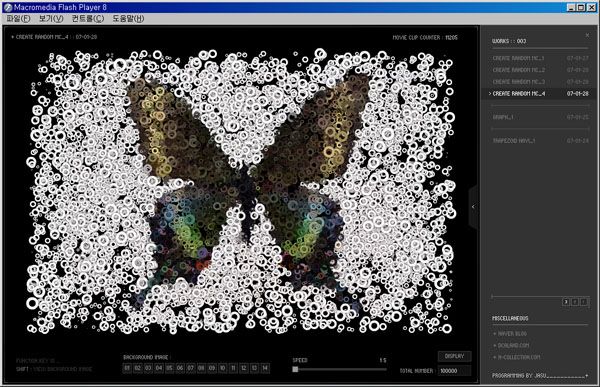
Task: Click the BACKGROUND IMAGE label
Action: [146, 357]
